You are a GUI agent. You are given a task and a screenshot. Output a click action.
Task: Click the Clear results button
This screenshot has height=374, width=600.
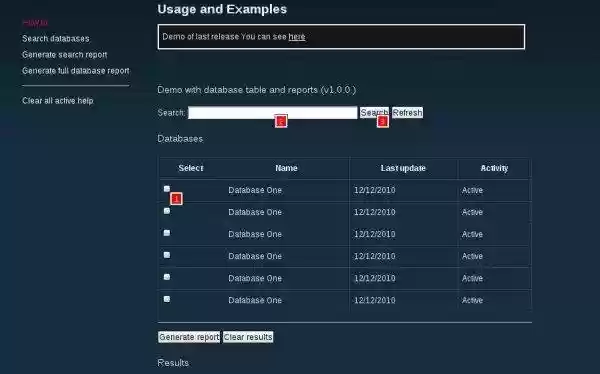point(248,337)
